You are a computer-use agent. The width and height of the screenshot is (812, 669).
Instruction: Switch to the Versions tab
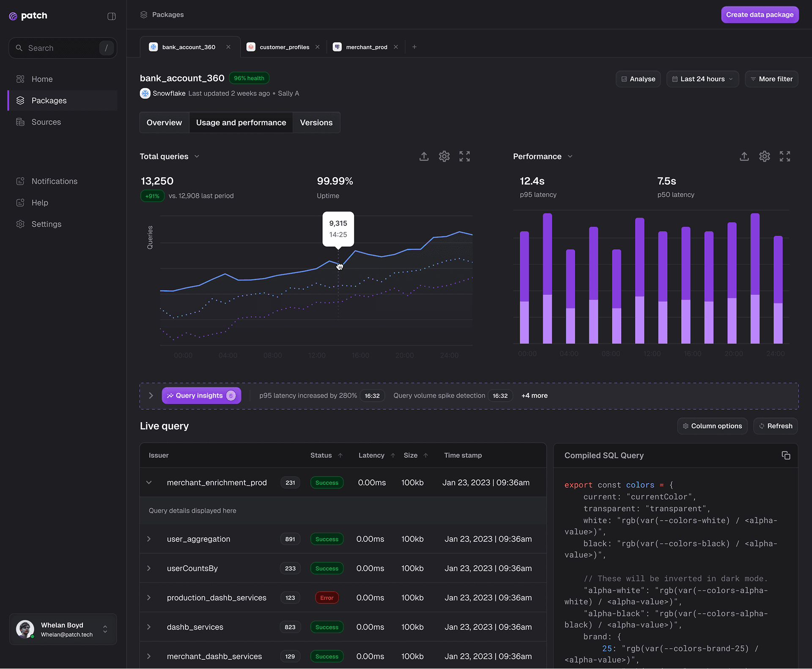pos(316,123)
